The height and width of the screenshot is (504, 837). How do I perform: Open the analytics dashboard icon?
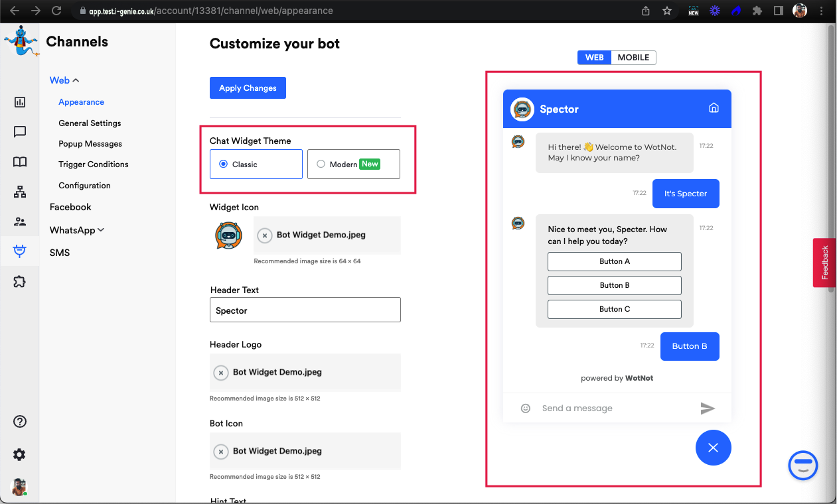19,101
